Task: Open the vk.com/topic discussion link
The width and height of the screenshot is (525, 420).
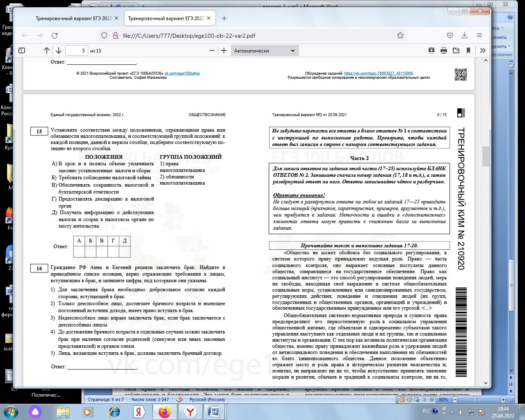Action: [379, 73]
